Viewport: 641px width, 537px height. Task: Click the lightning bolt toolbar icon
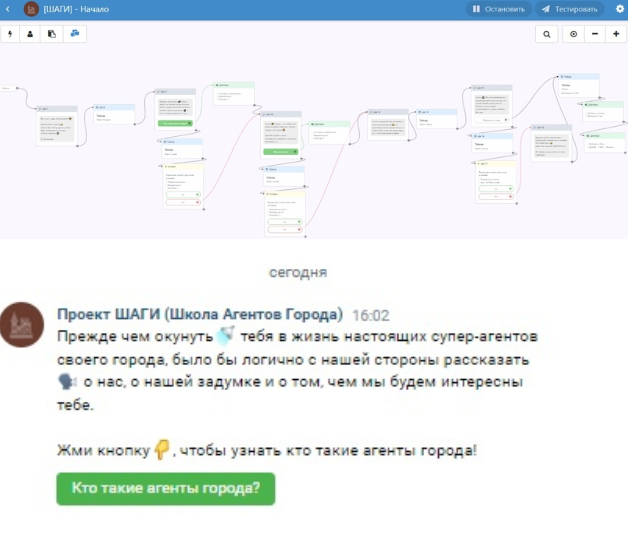point(10,34)
